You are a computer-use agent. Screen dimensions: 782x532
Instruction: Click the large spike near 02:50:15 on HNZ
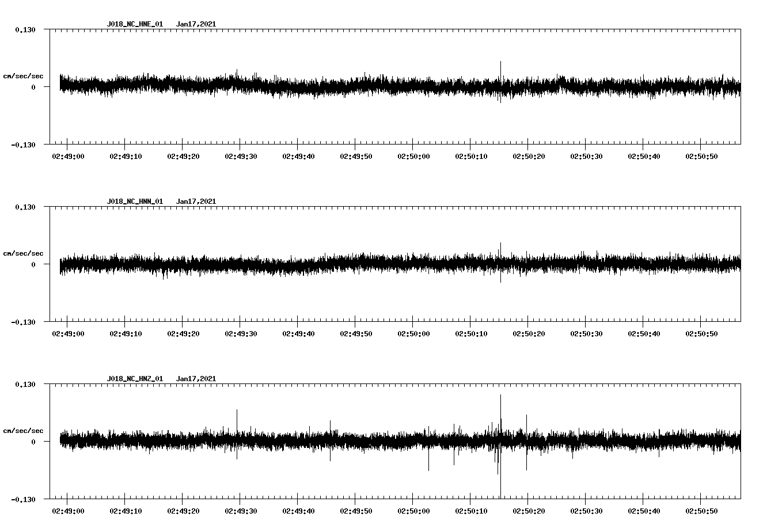click(x=500, y=403)
